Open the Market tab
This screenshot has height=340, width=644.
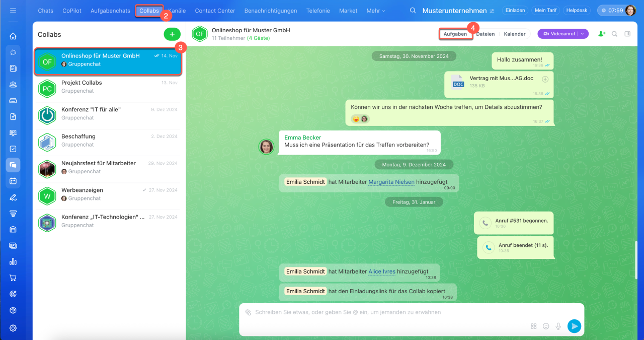[x=348, y=11]
